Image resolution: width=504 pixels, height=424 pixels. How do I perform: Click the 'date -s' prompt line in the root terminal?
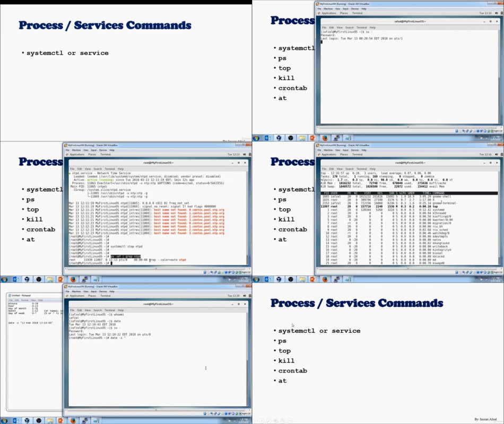pos(97,338)
